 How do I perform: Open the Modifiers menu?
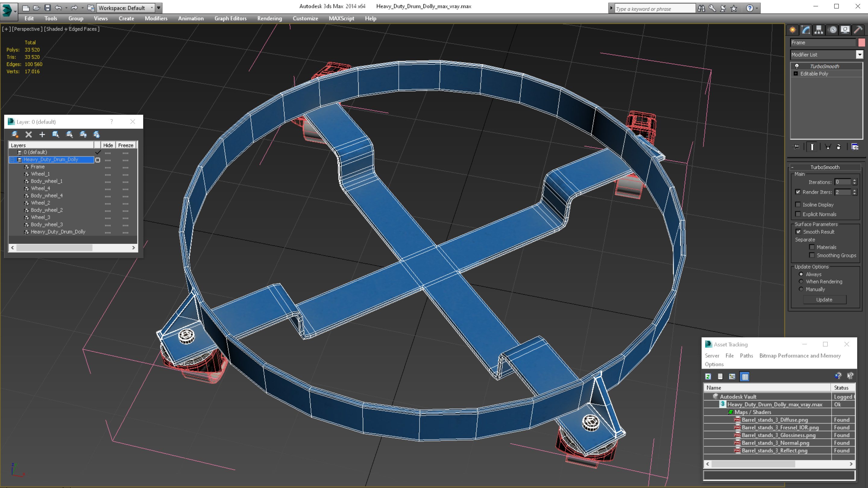(x=156, y=18)
